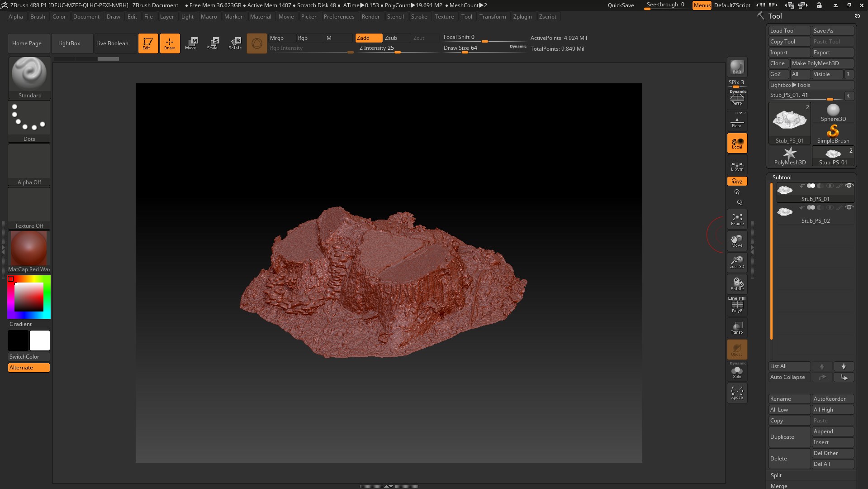Open the Preferences menu
The height and width of the screenshot is (489, 868).
(339, 17)
